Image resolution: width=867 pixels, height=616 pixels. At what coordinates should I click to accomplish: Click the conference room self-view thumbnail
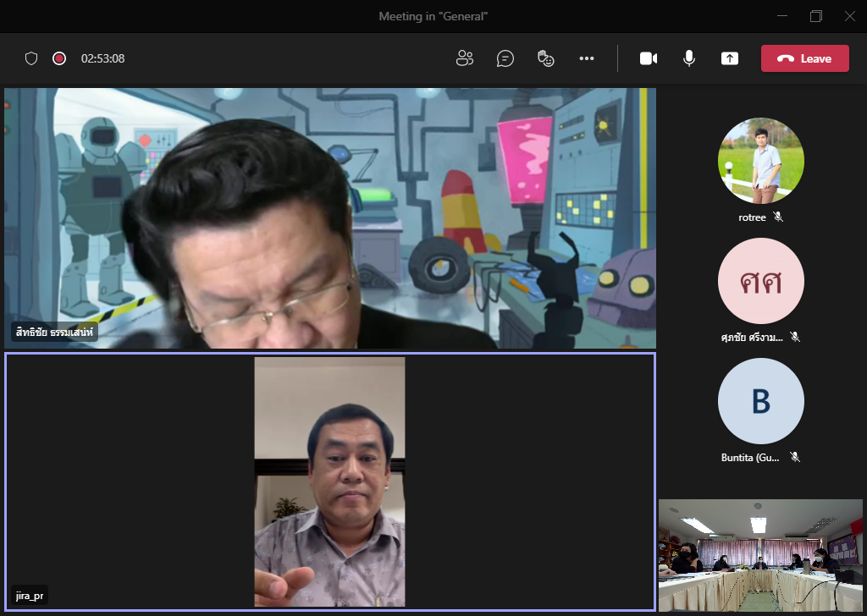(760, 555)
